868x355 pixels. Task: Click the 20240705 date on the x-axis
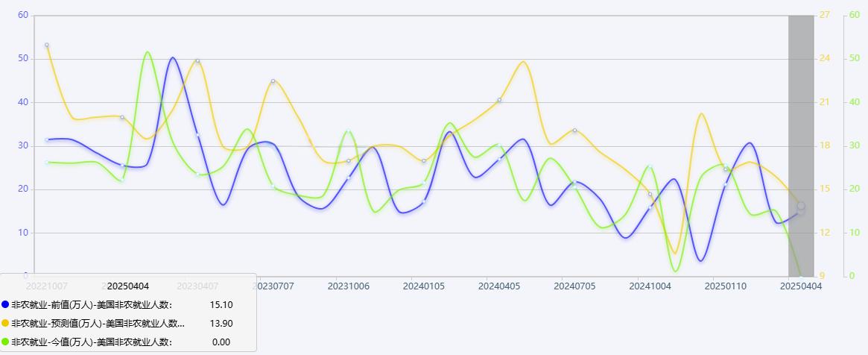coord(574,286)
